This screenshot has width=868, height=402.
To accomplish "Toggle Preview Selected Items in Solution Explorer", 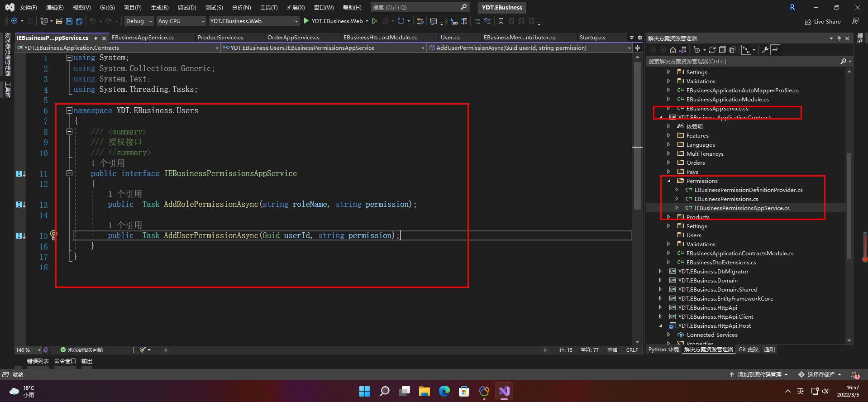I will click(x=775, y=50).
